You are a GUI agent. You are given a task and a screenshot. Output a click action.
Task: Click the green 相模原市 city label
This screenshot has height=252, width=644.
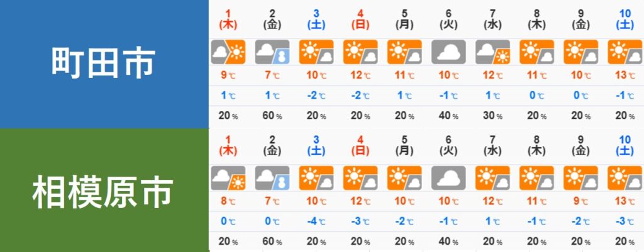(x=103, y=190)
